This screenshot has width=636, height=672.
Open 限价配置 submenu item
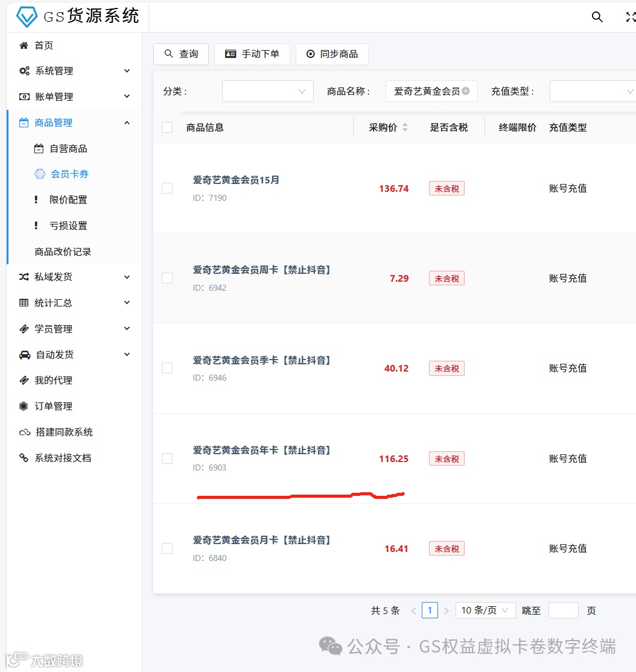pos(69,200)
